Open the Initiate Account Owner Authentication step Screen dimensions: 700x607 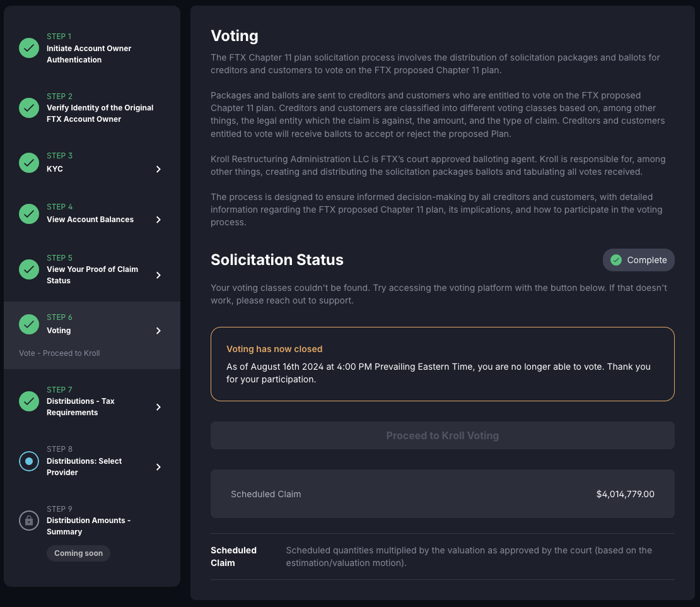pos(89,54)
